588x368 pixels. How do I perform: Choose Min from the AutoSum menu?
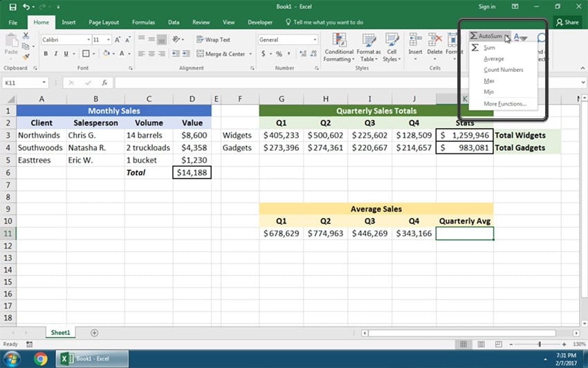click(x=488, y=91)
